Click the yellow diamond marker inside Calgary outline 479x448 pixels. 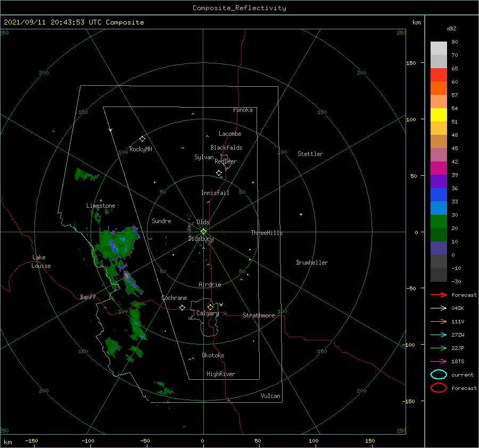tap(210, 307)
